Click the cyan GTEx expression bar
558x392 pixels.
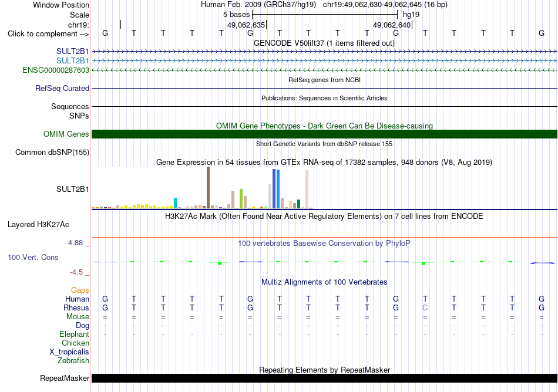(x=175, y=203)
